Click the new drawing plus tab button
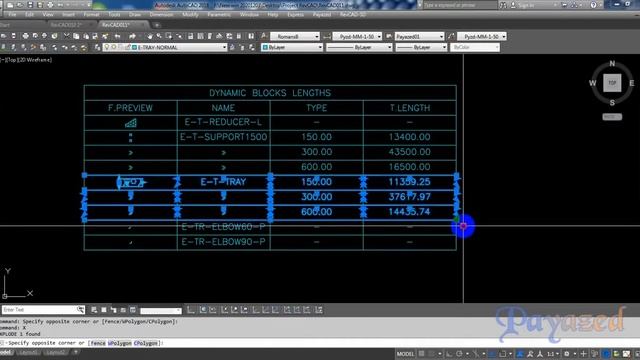 click(x=157, y=25)
